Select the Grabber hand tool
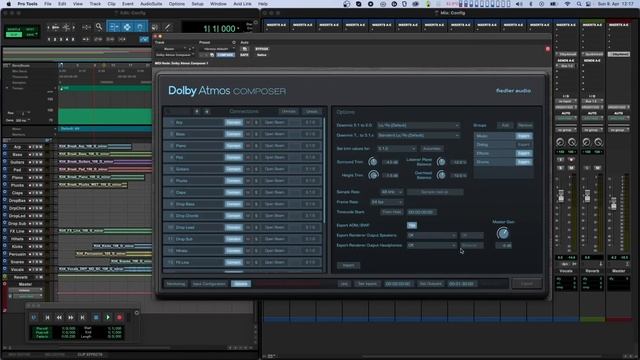The image size is (640, 360). click(x=140, y=27)
